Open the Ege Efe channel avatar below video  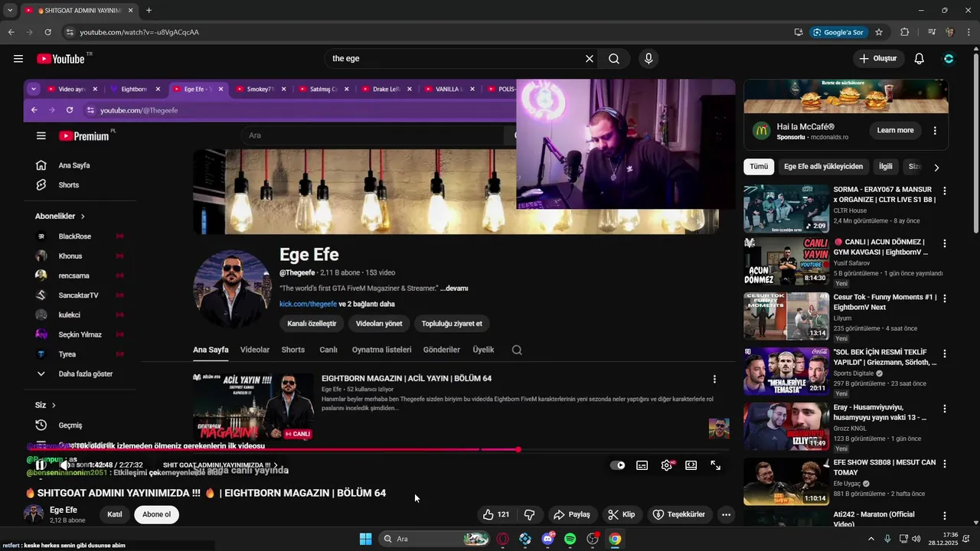coord(34,514)
